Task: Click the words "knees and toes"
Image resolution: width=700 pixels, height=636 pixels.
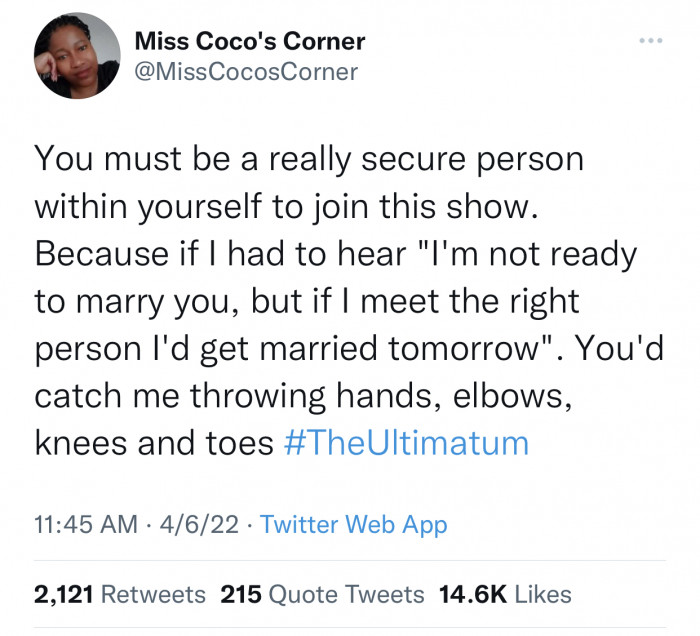Action: click(x=154, y=443)
